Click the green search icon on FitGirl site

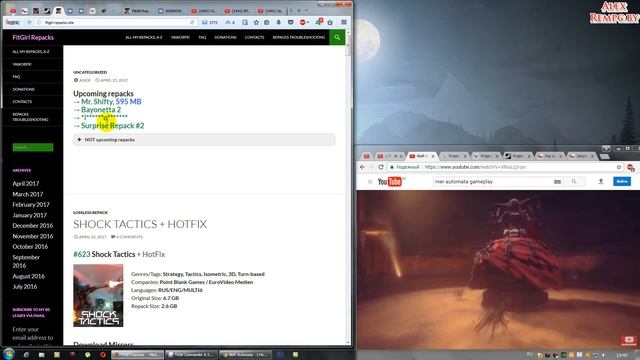[x=337, y=37]
